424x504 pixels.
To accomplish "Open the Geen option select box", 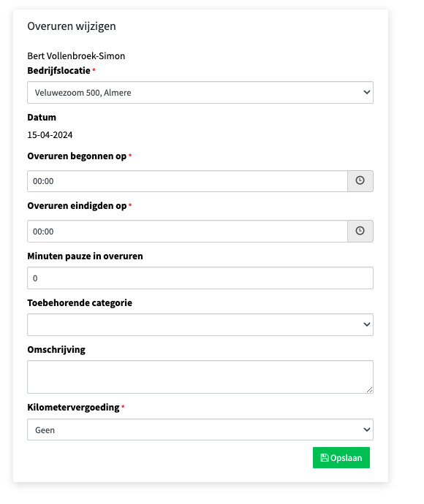I will (x=200, y=429).
